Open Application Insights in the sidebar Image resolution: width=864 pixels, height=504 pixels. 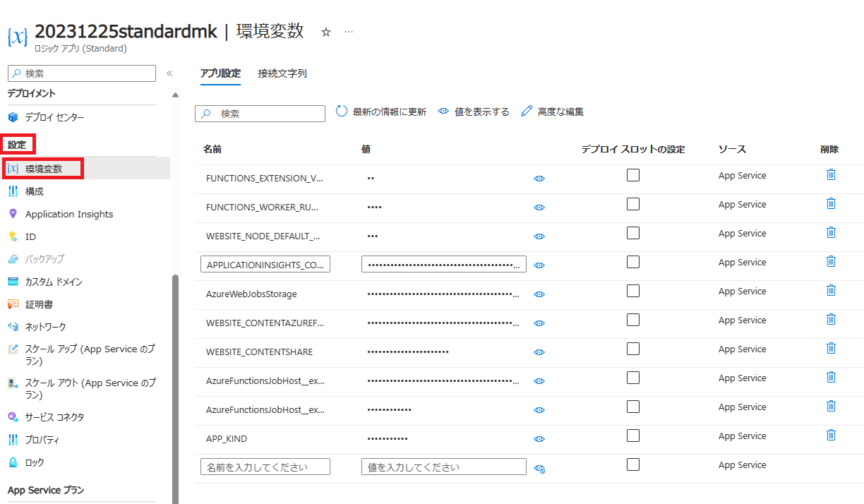68,214
